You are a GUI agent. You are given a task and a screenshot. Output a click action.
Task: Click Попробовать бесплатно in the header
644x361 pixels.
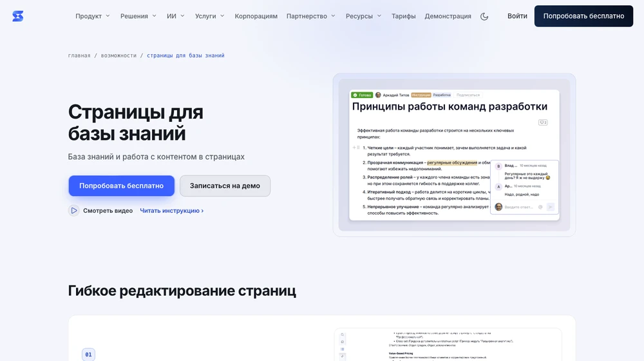tap(583, 16)
